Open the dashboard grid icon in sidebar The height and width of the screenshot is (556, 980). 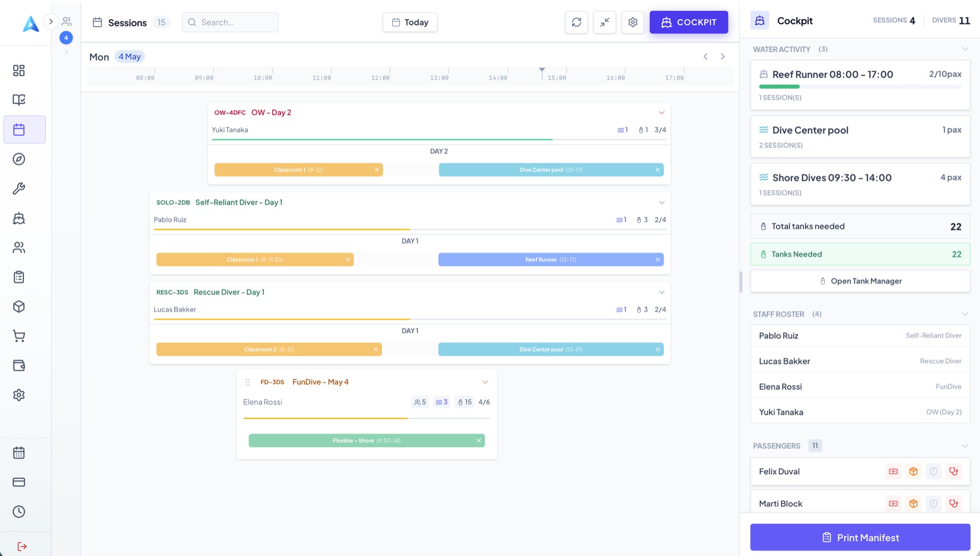(x=19, y=70)
